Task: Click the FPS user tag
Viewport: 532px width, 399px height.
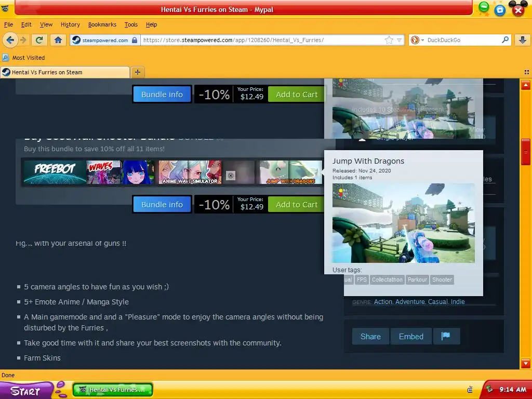Action: (x=362, y=280)
